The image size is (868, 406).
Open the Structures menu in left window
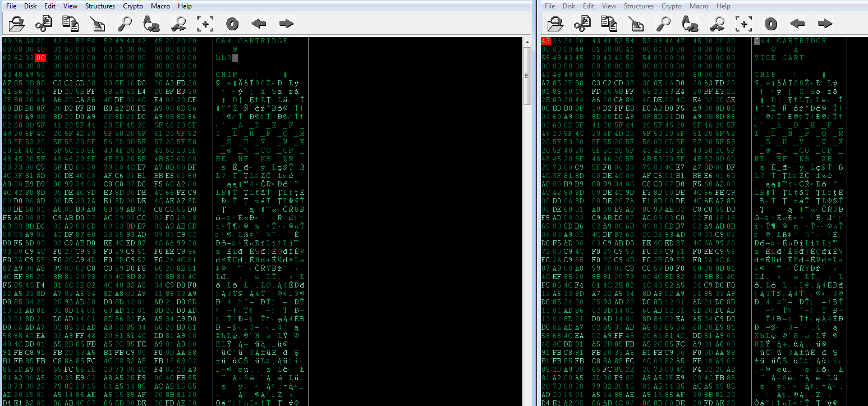click(x=100, y=6)
